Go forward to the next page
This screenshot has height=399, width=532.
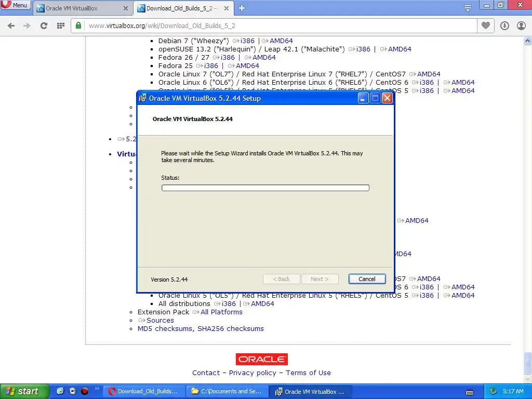tap(27, 26)
